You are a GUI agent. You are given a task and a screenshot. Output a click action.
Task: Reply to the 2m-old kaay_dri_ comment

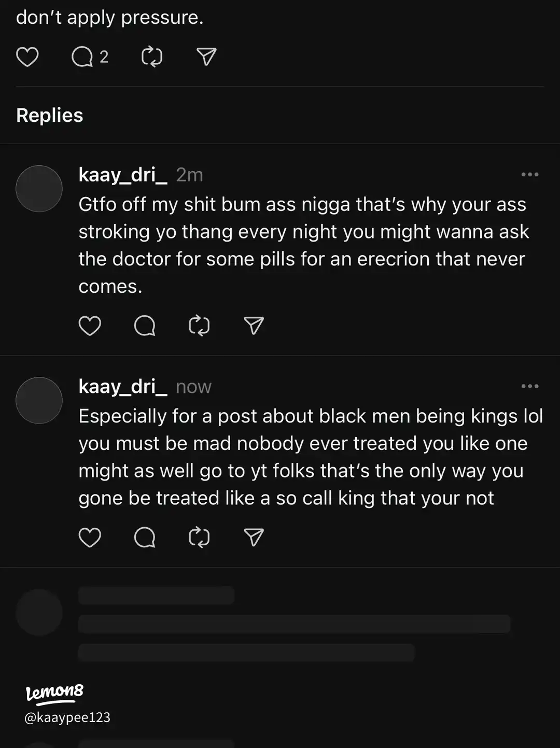145,326
